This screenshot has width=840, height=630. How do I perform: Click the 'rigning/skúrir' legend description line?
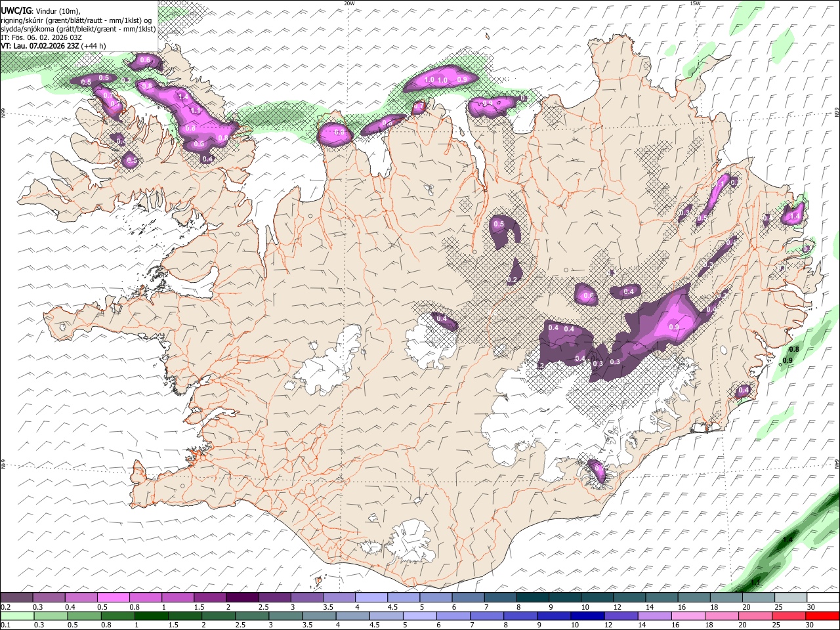tap(75, 20)
